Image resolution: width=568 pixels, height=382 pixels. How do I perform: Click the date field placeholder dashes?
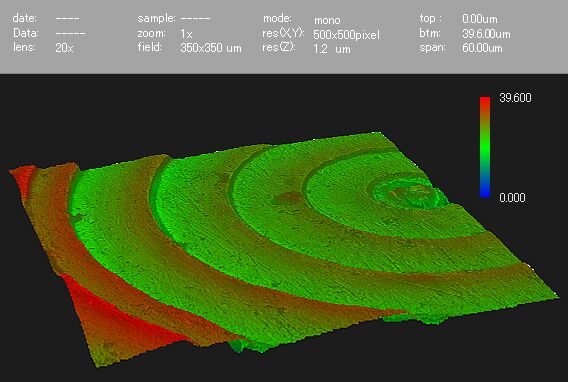coord(67,18)
